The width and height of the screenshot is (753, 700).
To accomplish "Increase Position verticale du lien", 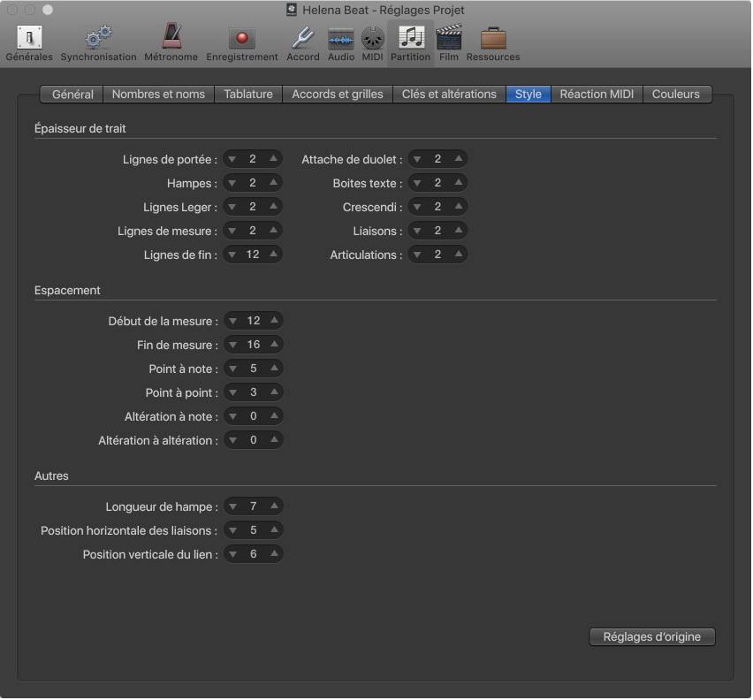I will point(274,554).
